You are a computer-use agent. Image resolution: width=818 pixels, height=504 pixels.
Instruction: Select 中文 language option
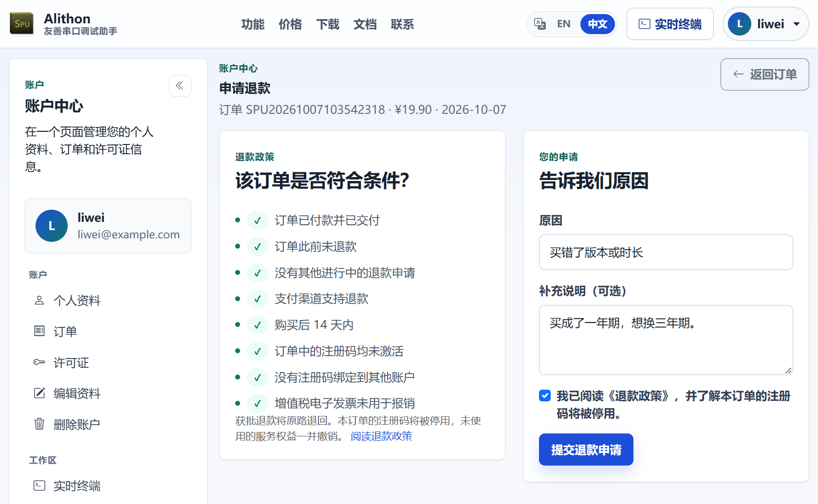tap(597, 24)
